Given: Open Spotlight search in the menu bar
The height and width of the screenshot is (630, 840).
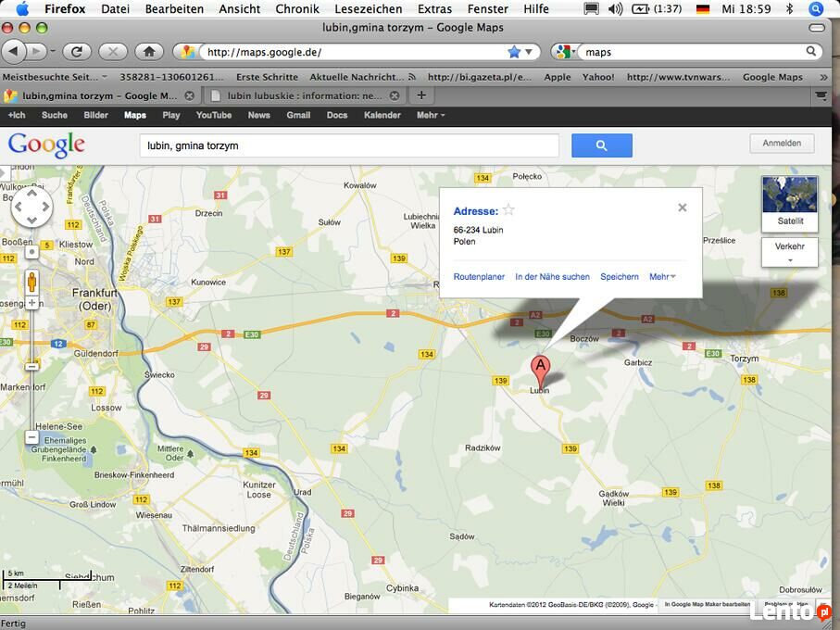Looking at the screenshot, I should tap(816, 9).
